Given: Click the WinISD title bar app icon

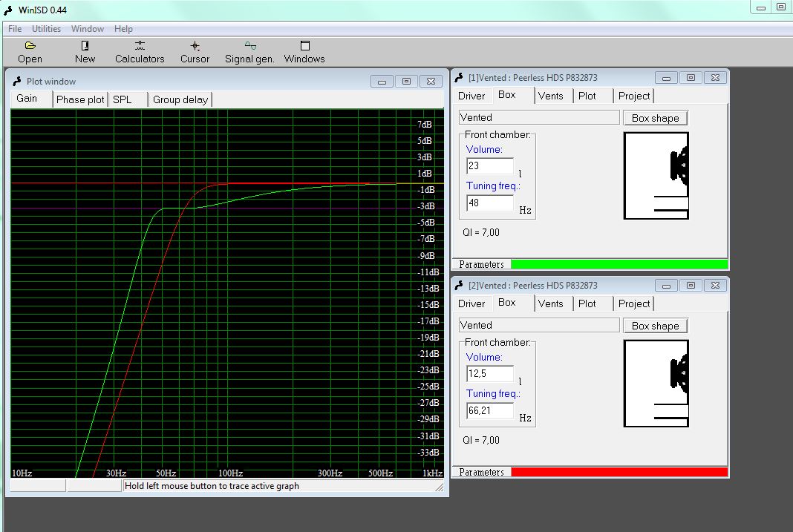Looking at the screenshot, I should tap(8, 10).
